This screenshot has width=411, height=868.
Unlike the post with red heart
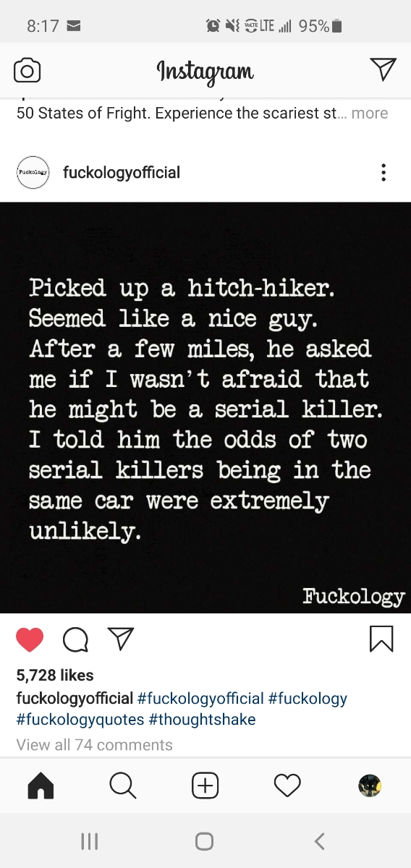[30, 639]
